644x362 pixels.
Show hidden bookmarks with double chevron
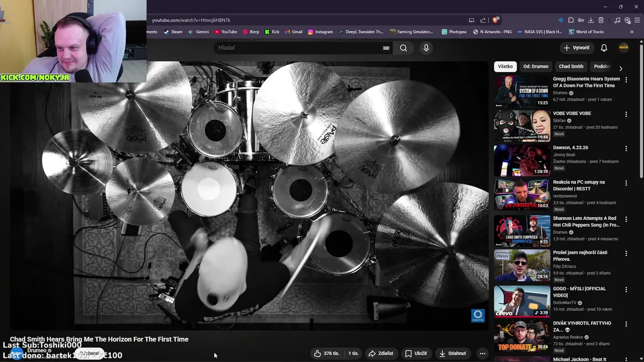[x=631, y=32]
